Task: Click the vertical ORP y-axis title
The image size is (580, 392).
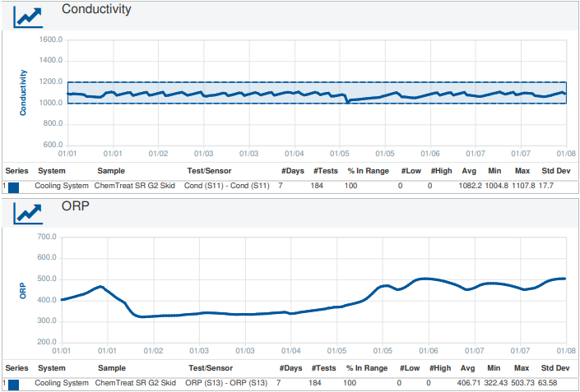Action: coord(23,289)
